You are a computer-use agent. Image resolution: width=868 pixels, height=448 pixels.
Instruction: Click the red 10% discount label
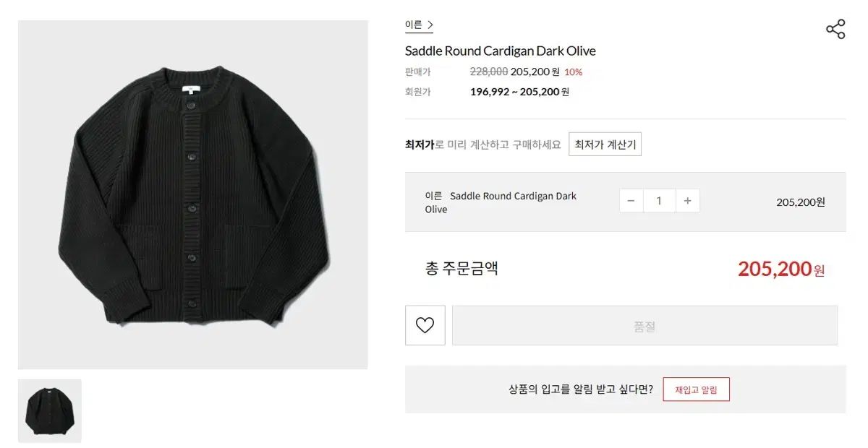573,72
